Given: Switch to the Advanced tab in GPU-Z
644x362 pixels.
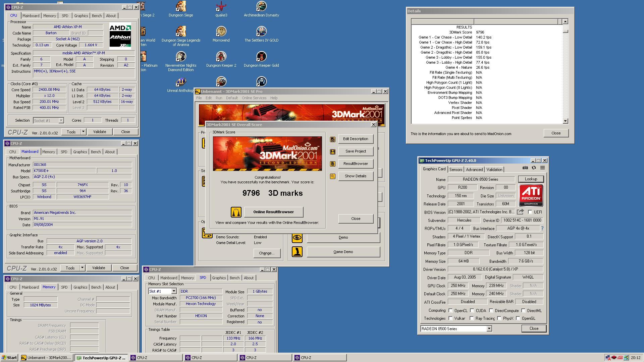Looking at the screenshot, I should point(474,170).
